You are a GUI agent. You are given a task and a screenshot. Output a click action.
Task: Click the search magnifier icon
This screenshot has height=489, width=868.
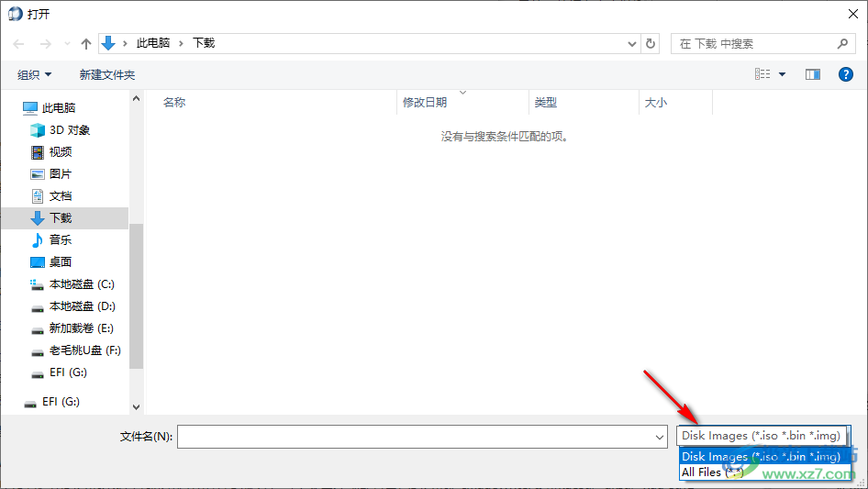coord(842,43)
